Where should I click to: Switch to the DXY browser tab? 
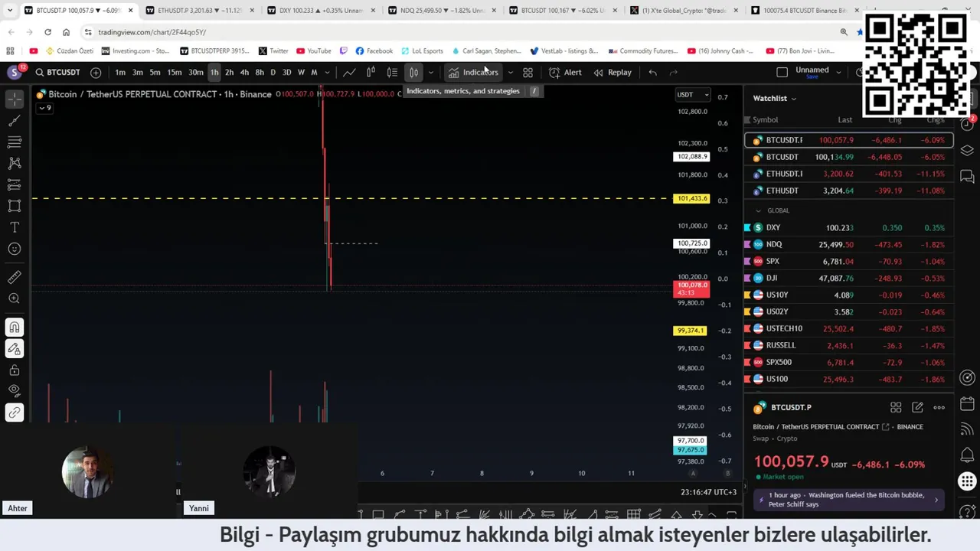[x=320, y=10]
